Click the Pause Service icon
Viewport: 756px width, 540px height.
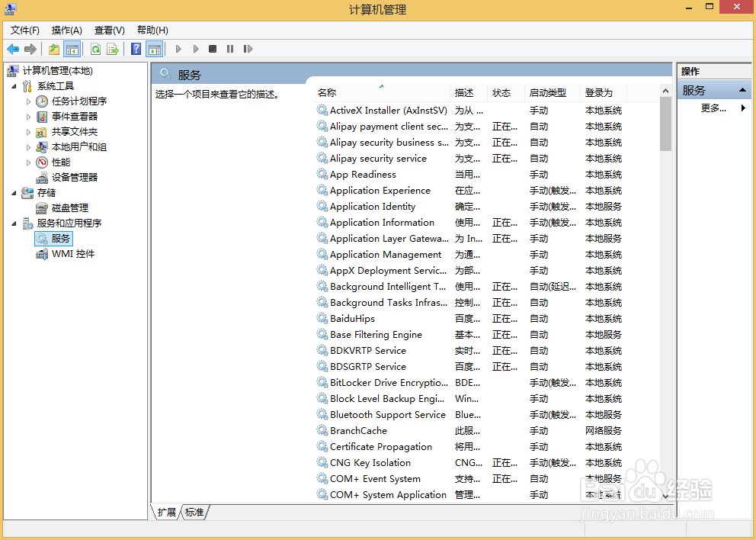(x=230, y=49)
